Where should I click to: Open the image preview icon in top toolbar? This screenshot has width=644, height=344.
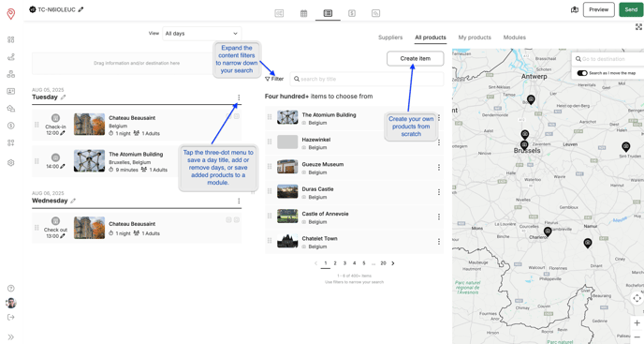(375, 13)
